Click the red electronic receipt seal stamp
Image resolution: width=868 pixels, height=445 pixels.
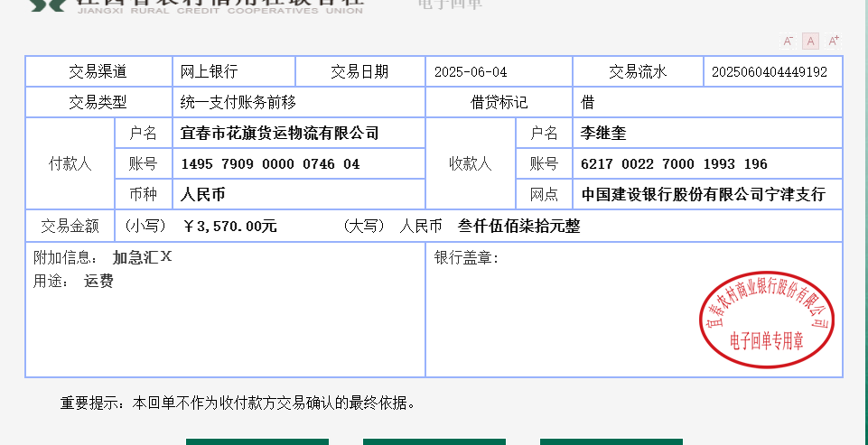click(767, 320)
